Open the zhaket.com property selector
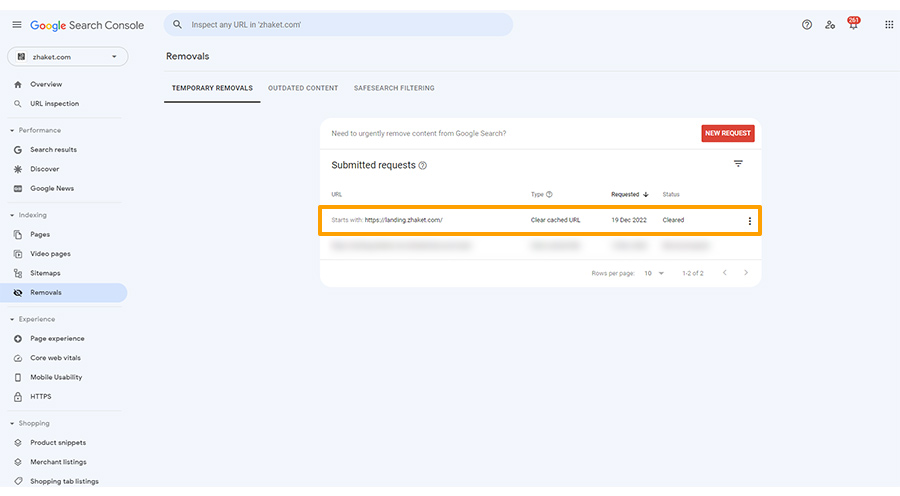900x496 pixels. [68, 57]
